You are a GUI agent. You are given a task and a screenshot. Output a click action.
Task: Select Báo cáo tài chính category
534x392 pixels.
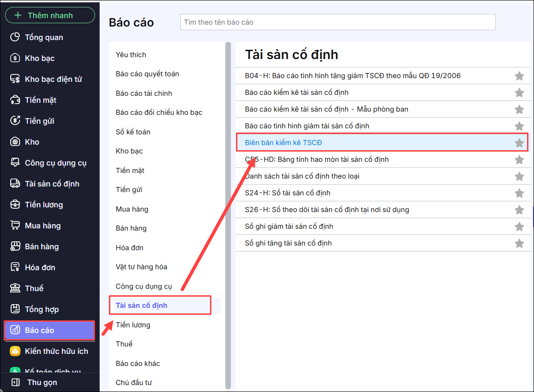[x=144, y=93]
